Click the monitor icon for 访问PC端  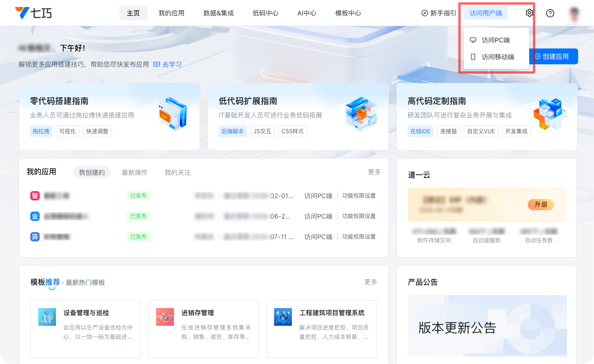(473, 40)
